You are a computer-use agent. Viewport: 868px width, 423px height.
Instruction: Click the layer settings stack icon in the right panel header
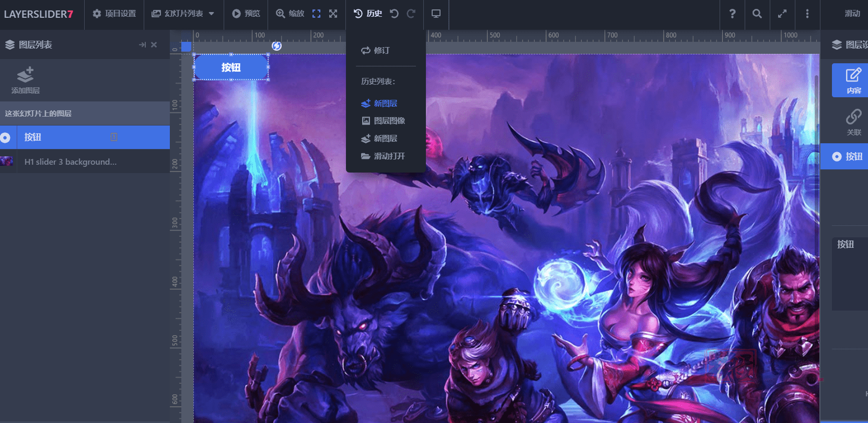(x=837, y=45)
